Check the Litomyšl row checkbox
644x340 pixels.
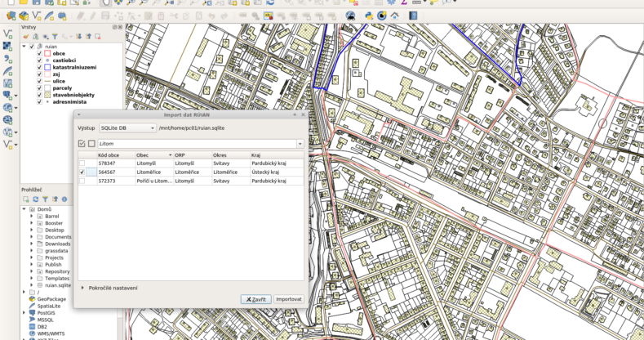tap(82, 163)
